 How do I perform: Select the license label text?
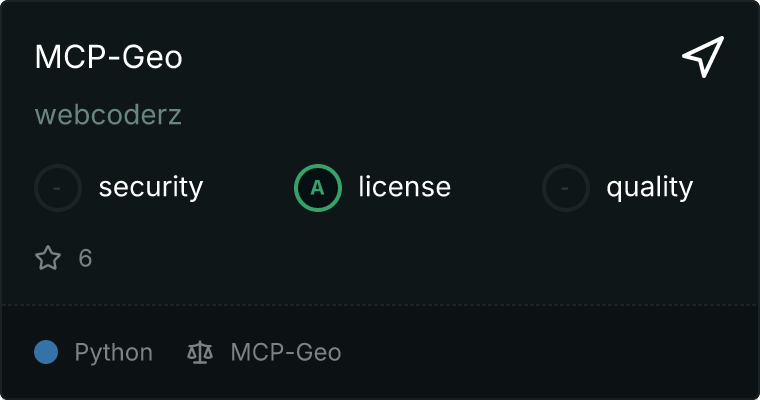coord(404,187)
